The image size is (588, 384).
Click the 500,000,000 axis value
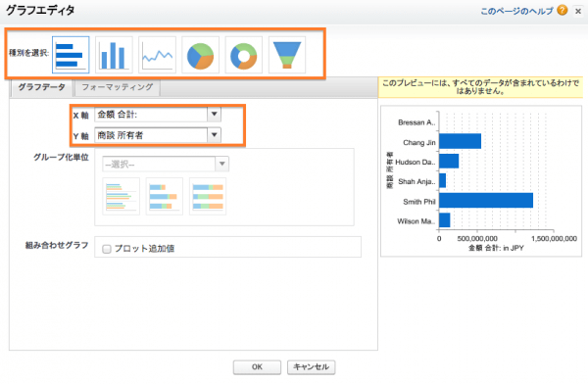[477, 239]
